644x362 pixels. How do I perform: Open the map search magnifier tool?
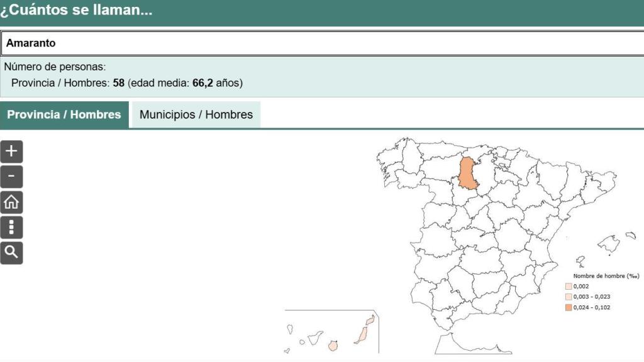pos(11,253)
